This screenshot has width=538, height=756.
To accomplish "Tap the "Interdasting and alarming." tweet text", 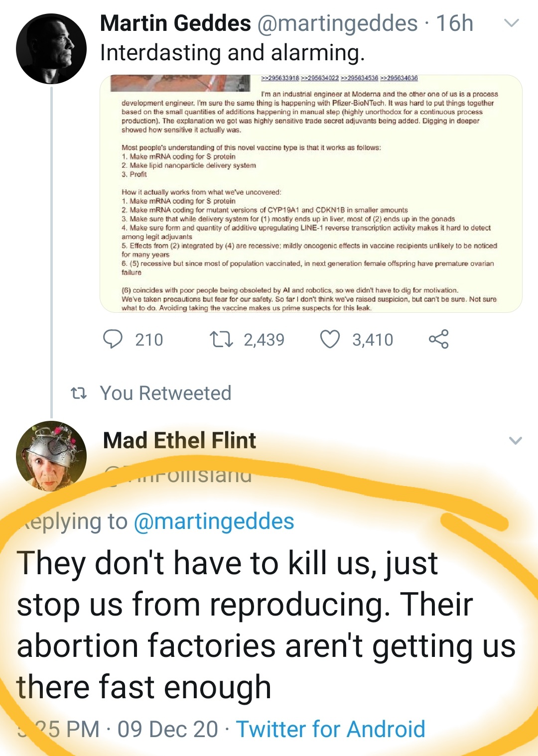I will 232,53.
